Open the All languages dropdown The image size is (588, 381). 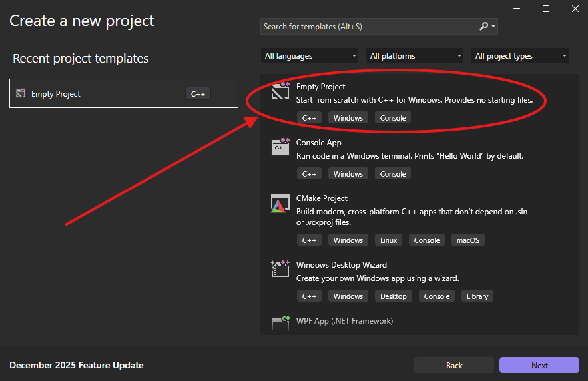click(x=310, y=55)
